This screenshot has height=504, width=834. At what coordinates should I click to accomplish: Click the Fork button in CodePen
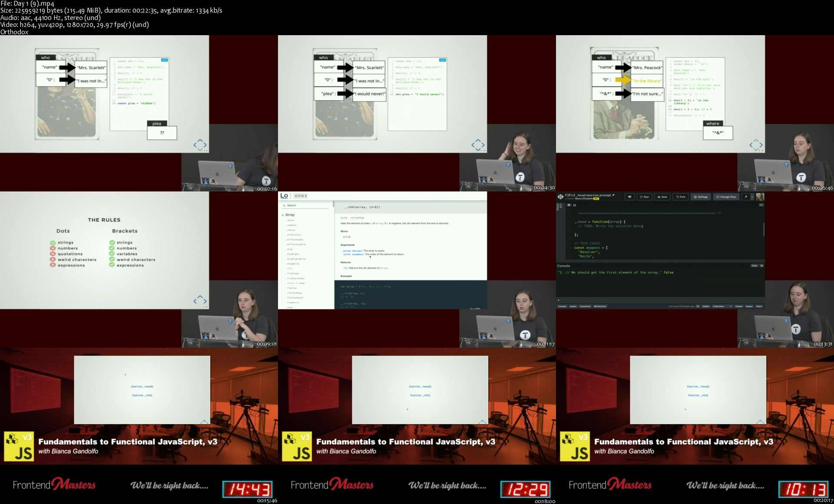[680, 197]
